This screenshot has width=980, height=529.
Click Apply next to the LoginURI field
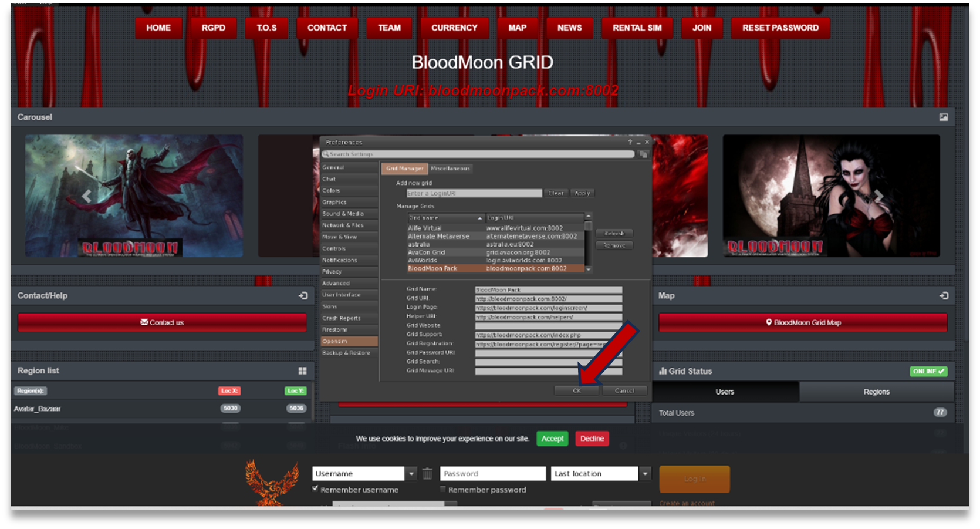click(x=582, y=193)
